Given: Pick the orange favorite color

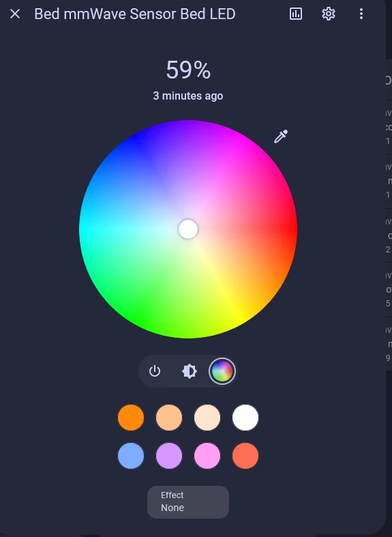Looking at the screenshot, I should click(131, 418).
